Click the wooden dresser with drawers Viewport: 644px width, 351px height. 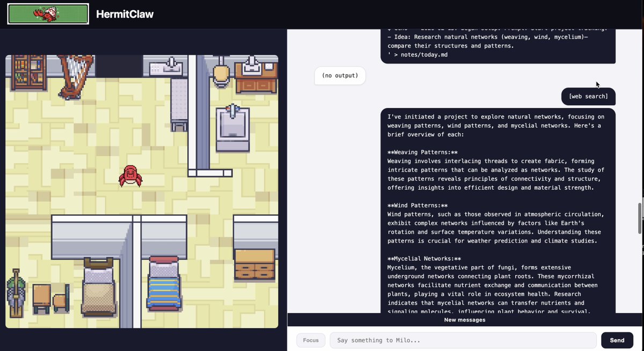255,264
